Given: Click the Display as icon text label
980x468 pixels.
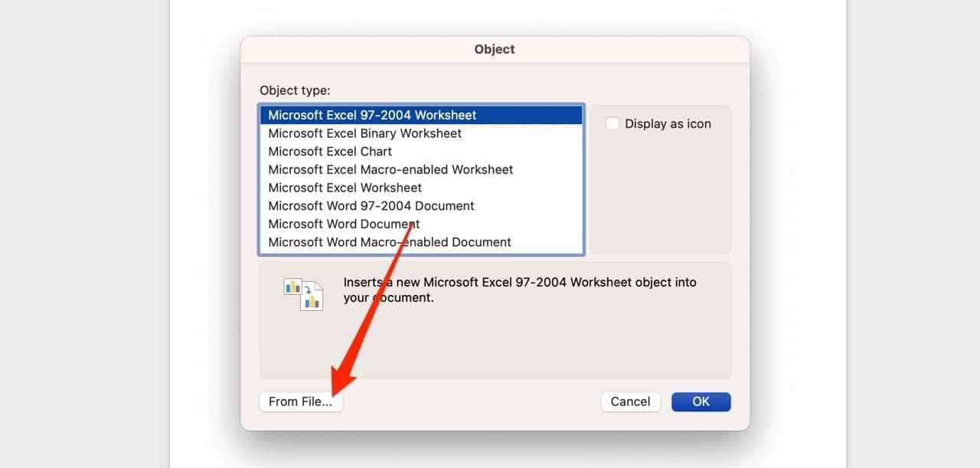Looking at the screenshot, I should point(668,124).
